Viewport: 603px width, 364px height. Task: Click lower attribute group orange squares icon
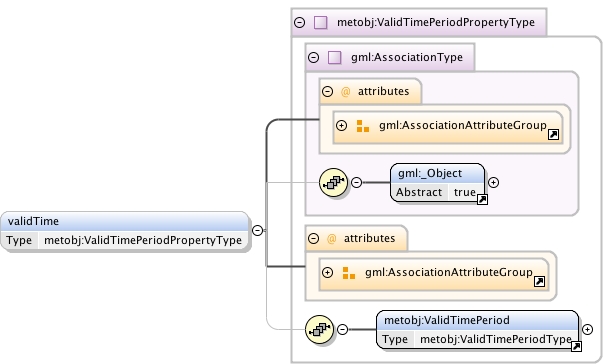pyautogui.click(x=349, y=273)
